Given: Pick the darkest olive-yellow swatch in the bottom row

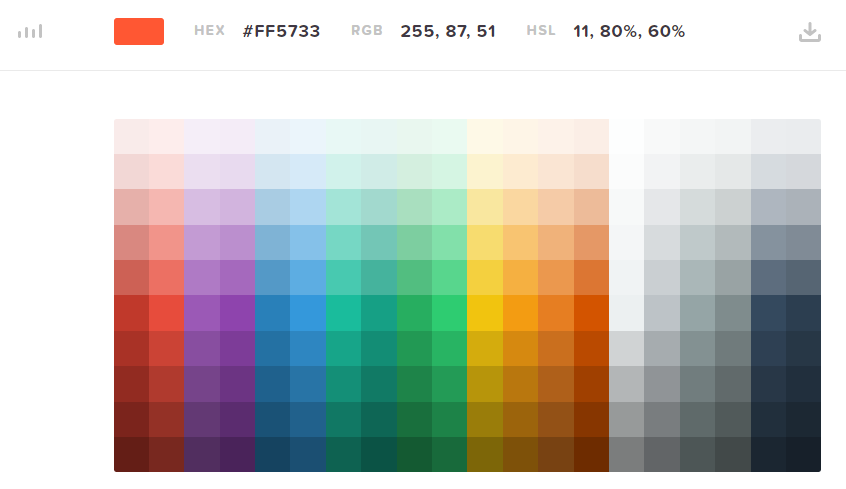Looking at the screenshot, I should pos(485,454).
